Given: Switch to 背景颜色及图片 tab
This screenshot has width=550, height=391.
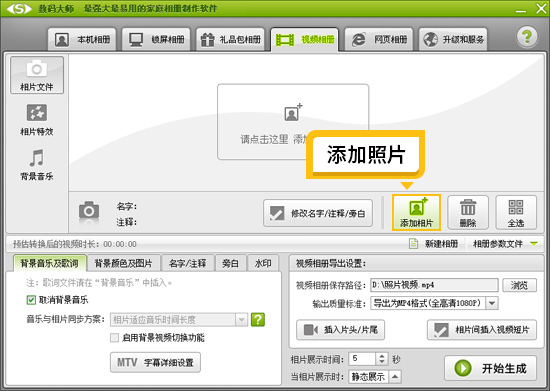Looking at the screenshot, I should click(x=123, y=263).
